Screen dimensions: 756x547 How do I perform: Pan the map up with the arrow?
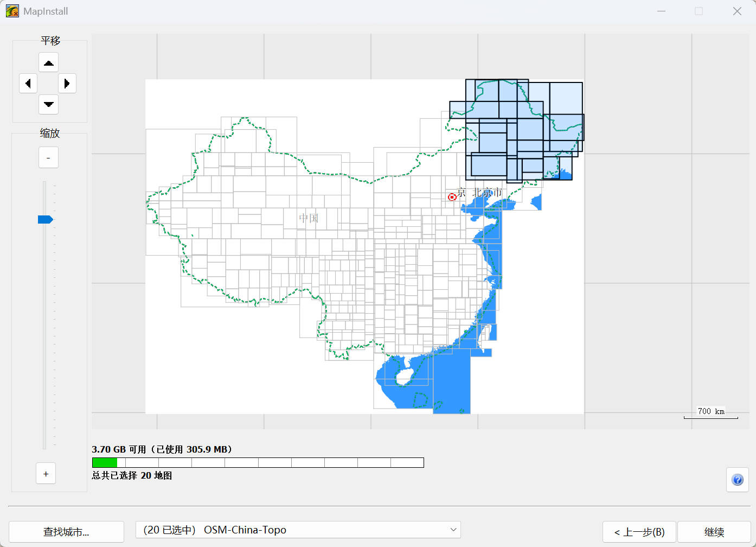[48, 63]
